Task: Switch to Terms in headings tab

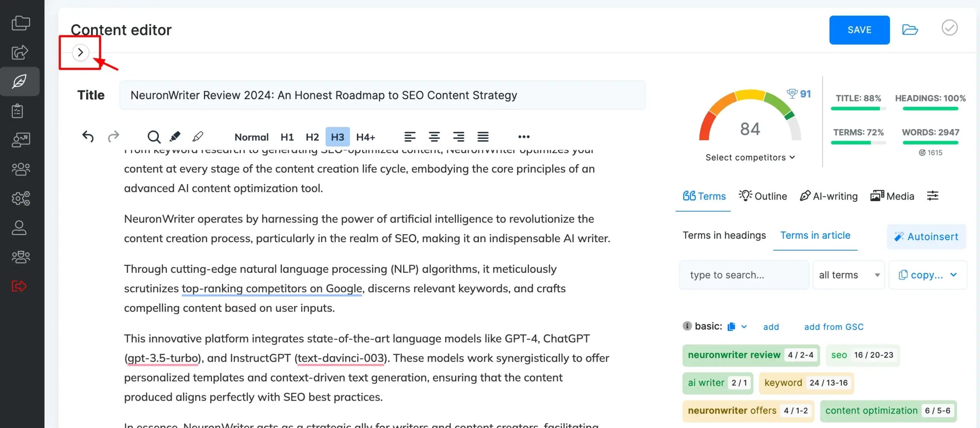Action: [x=724, y=235]
